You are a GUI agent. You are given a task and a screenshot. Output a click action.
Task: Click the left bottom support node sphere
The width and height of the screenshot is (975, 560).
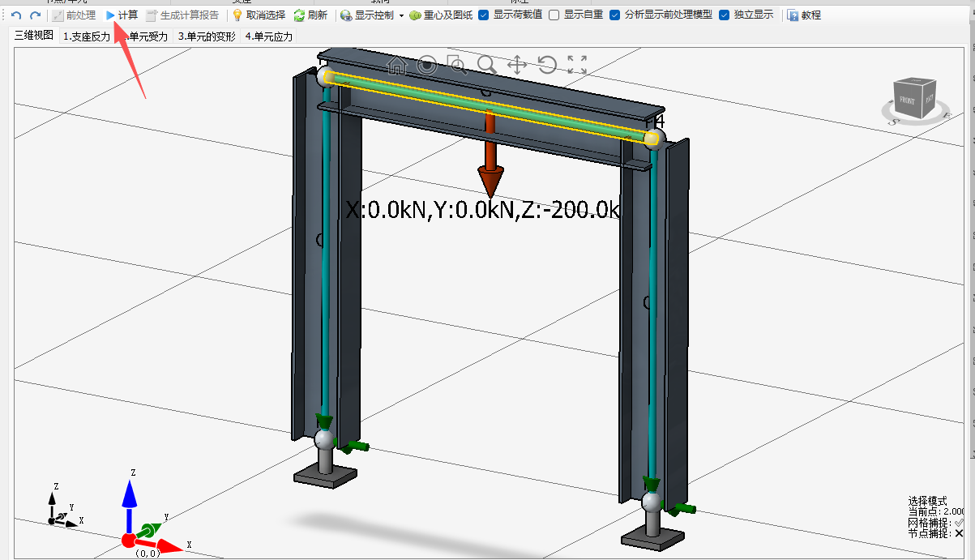(x=325, y=439)
